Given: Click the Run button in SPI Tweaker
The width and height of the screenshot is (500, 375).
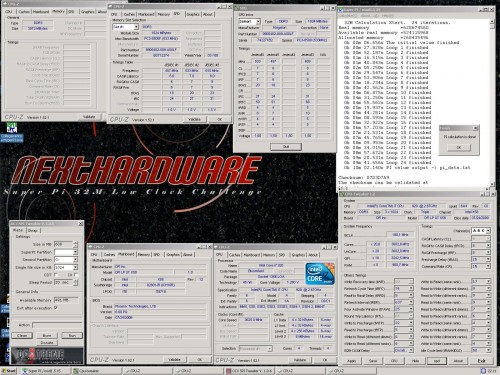Looking at the screenshot, I should pyautogui.click(x=72, y=335).
